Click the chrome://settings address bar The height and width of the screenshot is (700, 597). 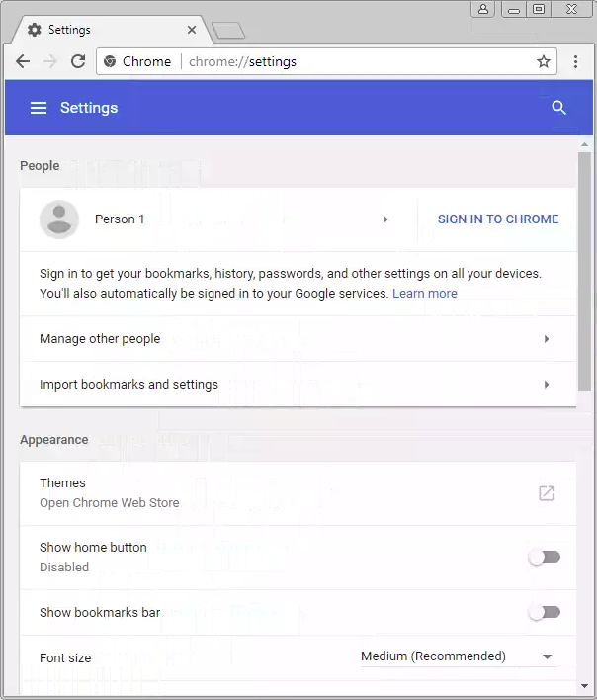(x=326, y=61)
